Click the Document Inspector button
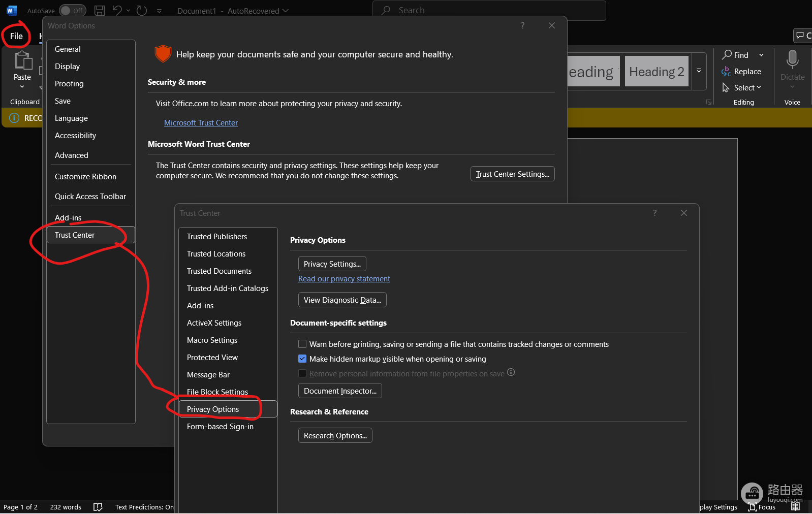The height and width of the screenshot is (514, 812). (x=340, y=391)
